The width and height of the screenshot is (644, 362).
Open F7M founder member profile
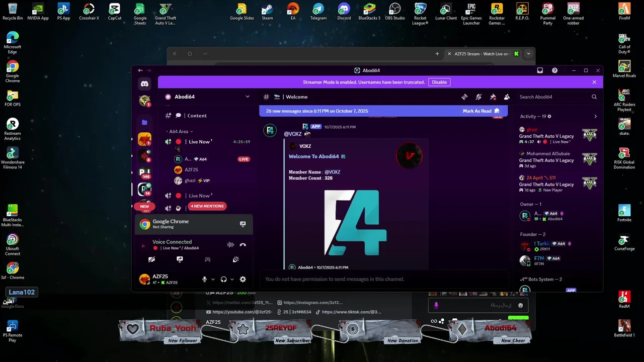click(x=558, y=260)
